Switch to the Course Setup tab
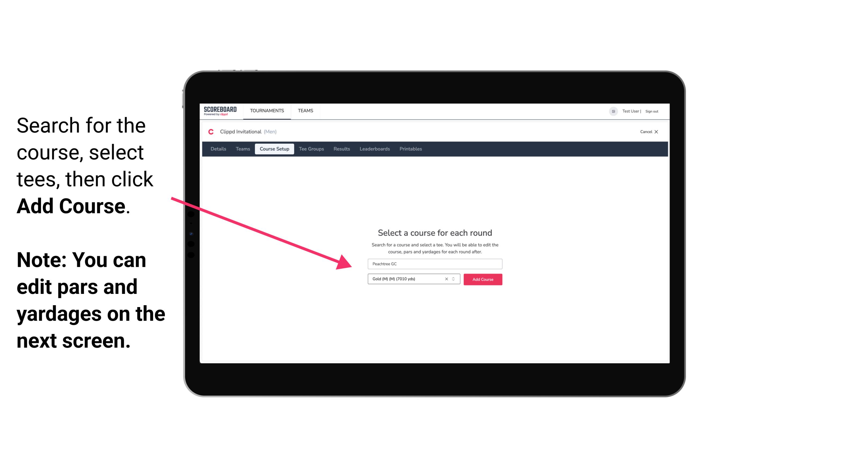The image size is (868, 467). pos(274,149)
